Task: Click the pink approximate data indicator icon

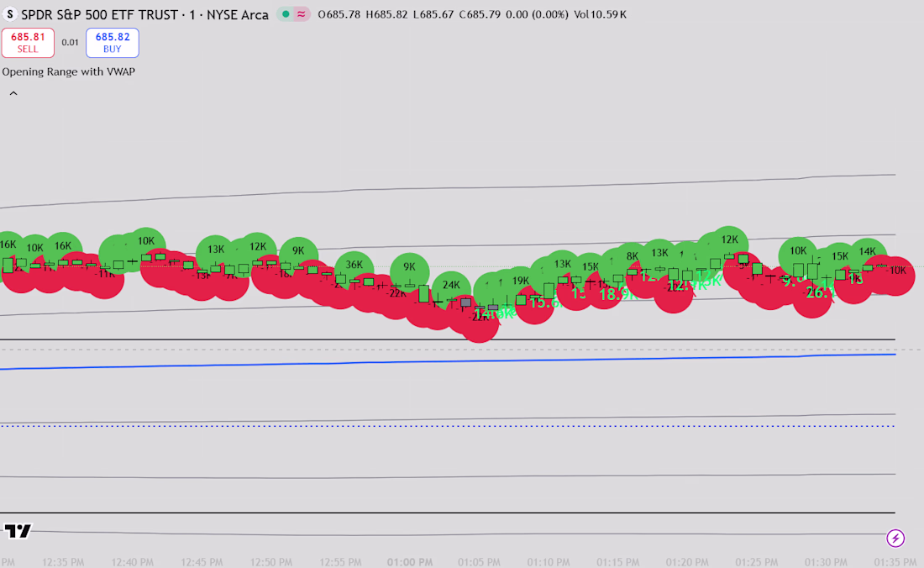Action: (301, 14)
